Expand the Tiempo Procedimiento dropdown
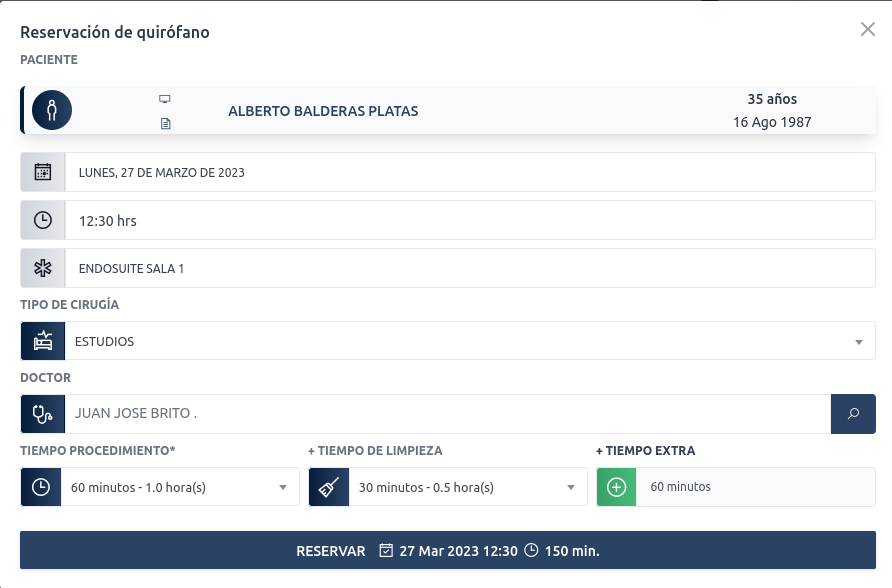892x588 pixels. click(180, 487)
